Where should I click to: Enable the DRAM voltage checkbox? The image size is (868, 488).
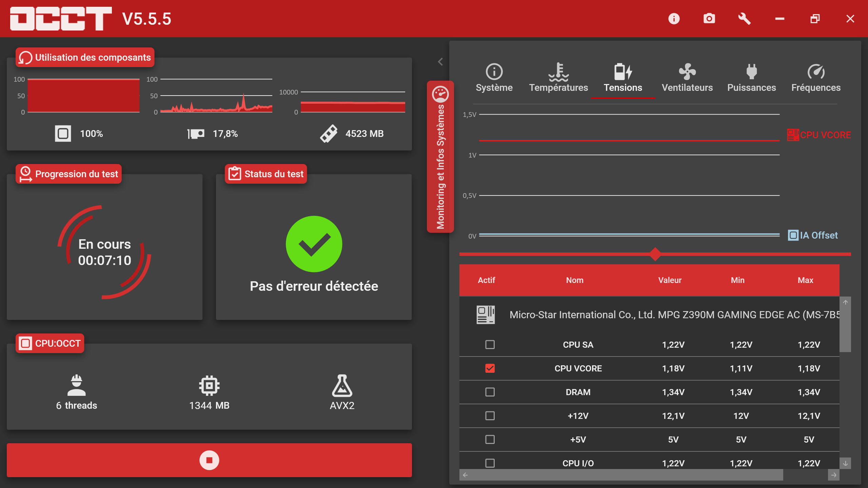[490, 392]
